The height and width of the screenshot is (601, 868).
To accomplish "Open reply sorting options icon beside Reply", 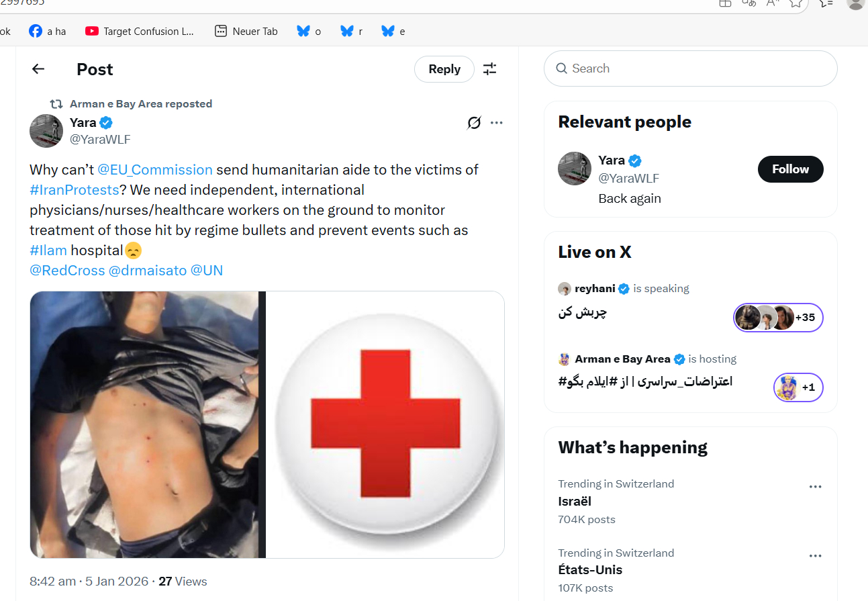I will 490,68.
